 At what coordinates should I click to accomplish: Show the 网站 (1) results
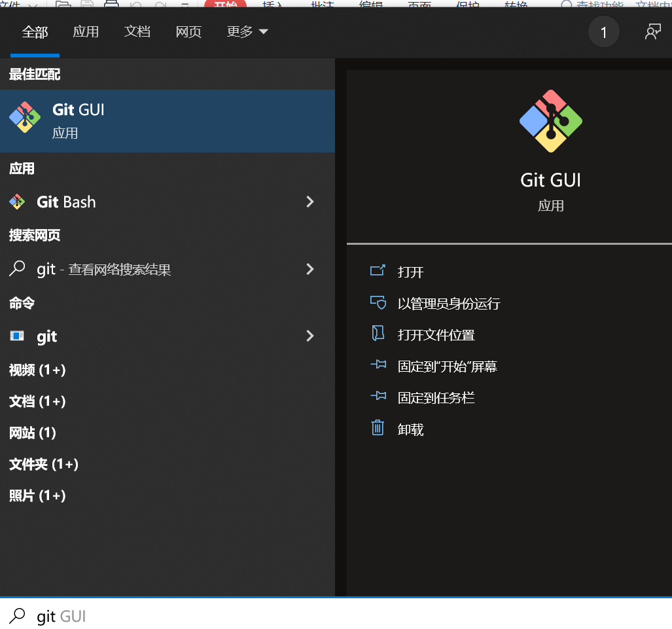pos(33,433)
